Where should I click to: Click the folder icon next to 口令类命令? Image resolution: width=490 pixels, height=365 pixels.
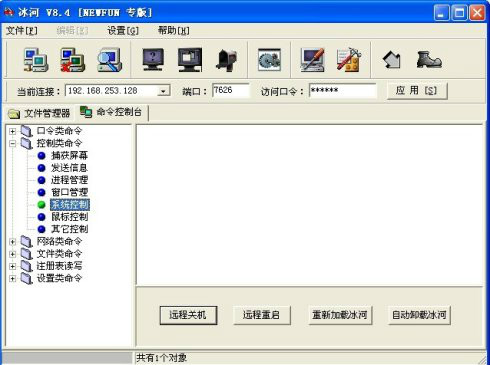tap(26, 131)
